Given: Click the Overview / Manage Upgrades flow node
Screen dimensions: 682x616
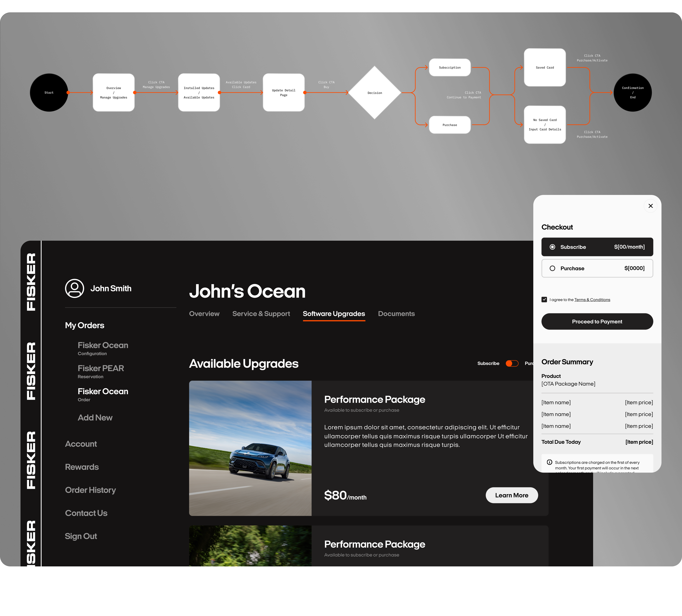Looking at the screenshot, I should tap(114, 92).
